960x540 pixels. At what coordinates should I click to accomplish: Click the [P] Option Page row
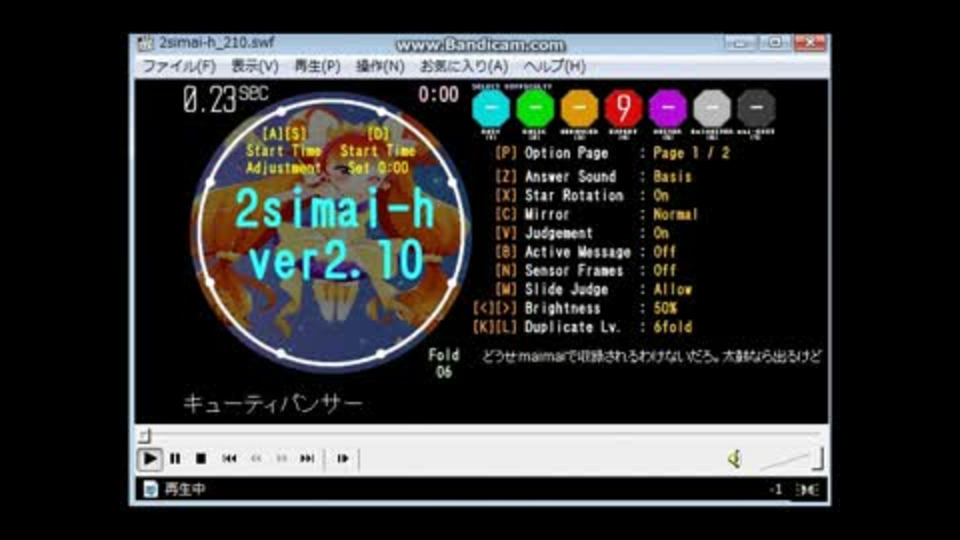click(x=612, y=153)
